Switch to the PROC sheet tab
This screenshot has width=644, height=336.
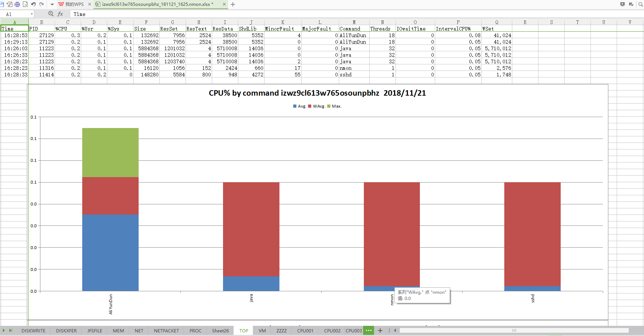[x=195, y=331]
